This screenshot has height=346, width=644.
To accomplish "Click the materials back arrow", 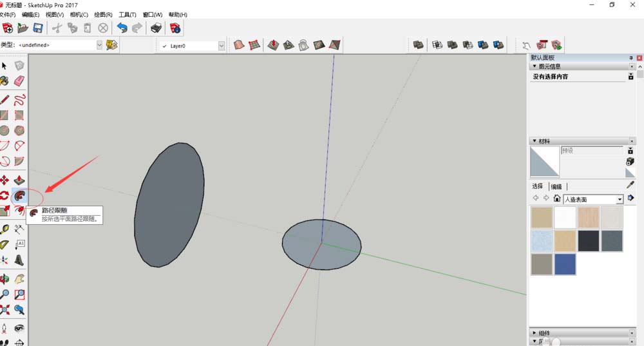I will pyautogui.click(x=536, y=198).
